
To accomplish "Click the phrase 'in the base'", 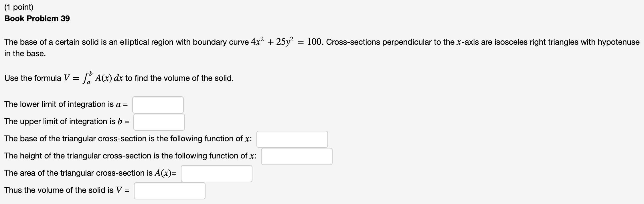I will 25,53.
